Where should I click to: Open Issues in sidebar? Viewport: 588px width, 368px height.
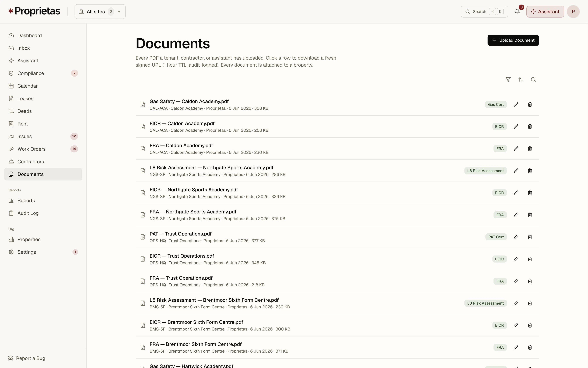[x=43, y=136]
